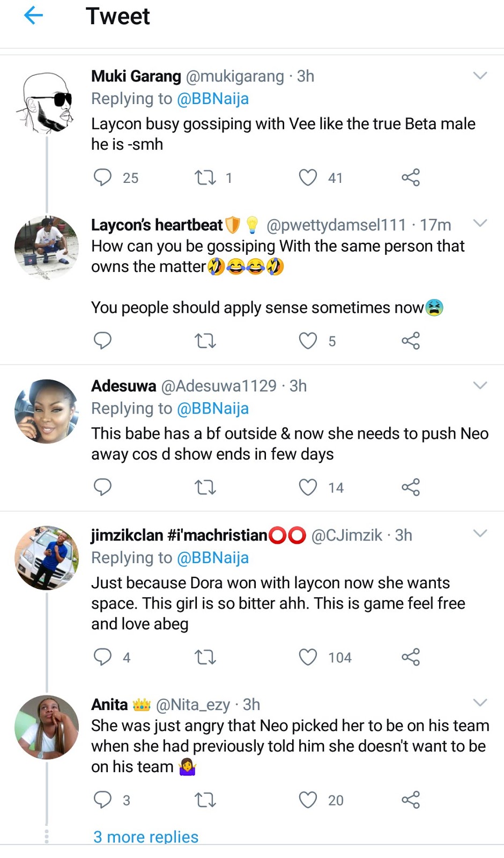Screen dimensions: 504x858
Task: Like Adesuwa's tweet with 14 likes
Action: click(x=308, y=487)
